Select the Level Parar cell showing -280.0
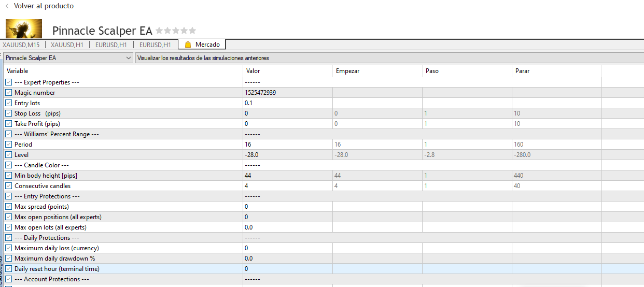 pos(556,155)
